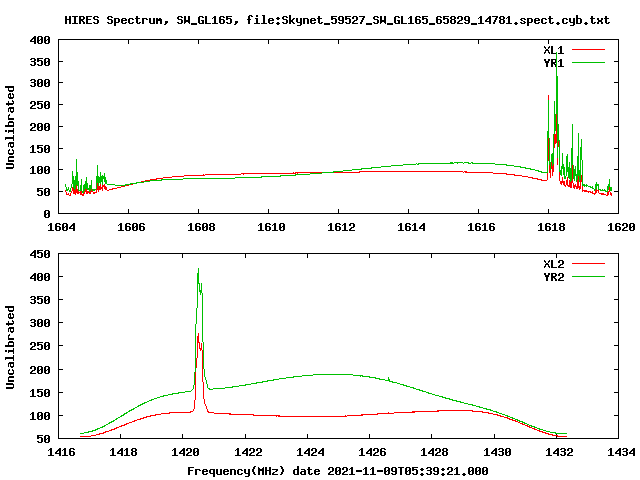Click the 1426 x-axis tick label
Screen dimensions: 640x480
pyautogui.click(x=372, y=452)
